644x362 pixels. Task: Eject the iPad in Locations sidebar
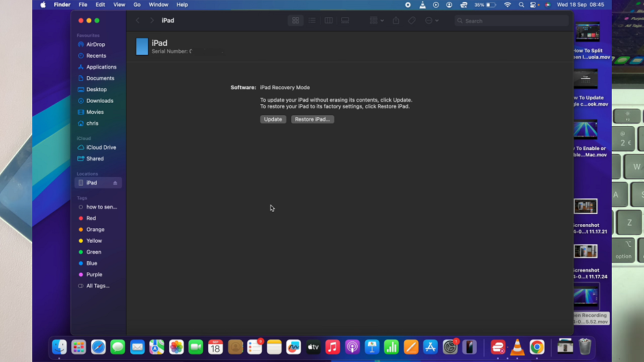click(115, 183)
